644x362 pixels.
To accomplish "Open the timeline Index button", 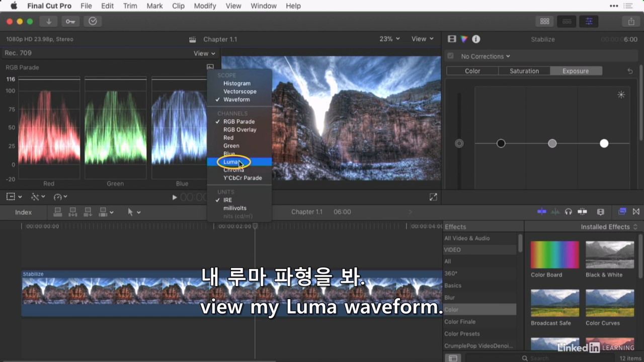I will pyautogui.click(x=23, y=212).
